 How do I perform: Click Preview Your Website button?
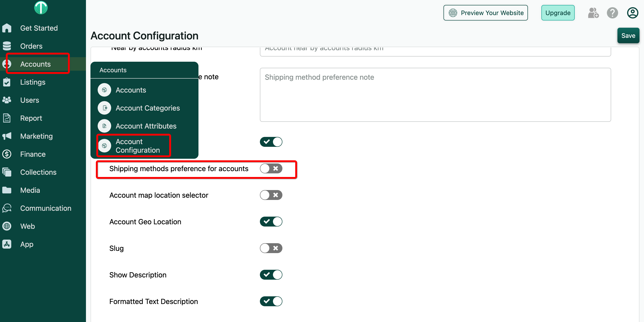pos(486,13)
